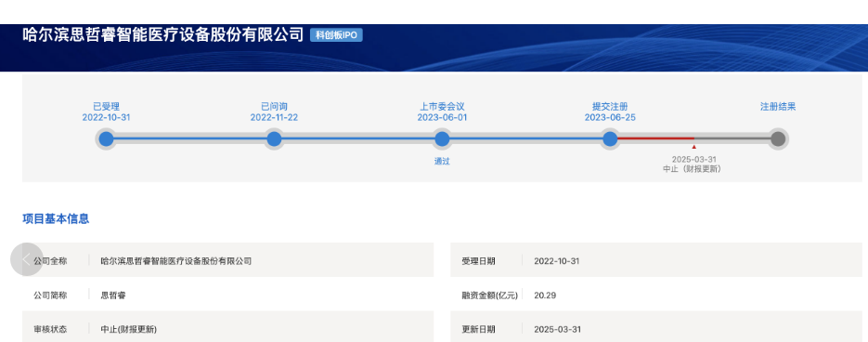
Task: Click the 中止(财报更新) value in 审核状态 row
Action: click(x=128, y=329)
